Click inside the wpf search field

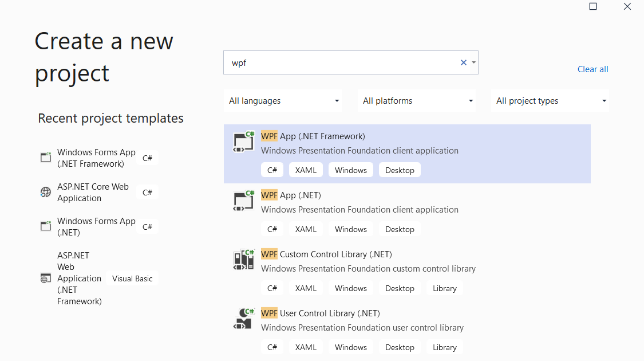(343, 62)
